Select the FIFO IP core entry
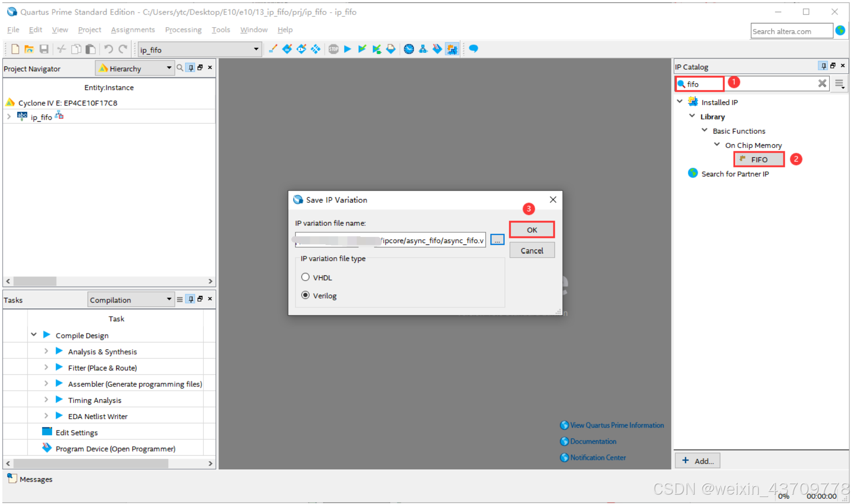 click(759, 159)
